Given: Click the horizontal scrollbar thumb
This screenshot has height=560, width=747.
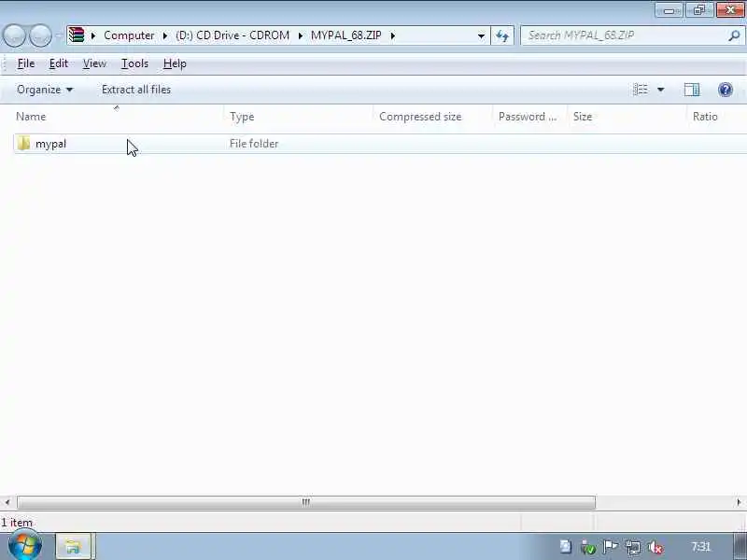Looking at the screenshot, I should click(x=306, y=502).
